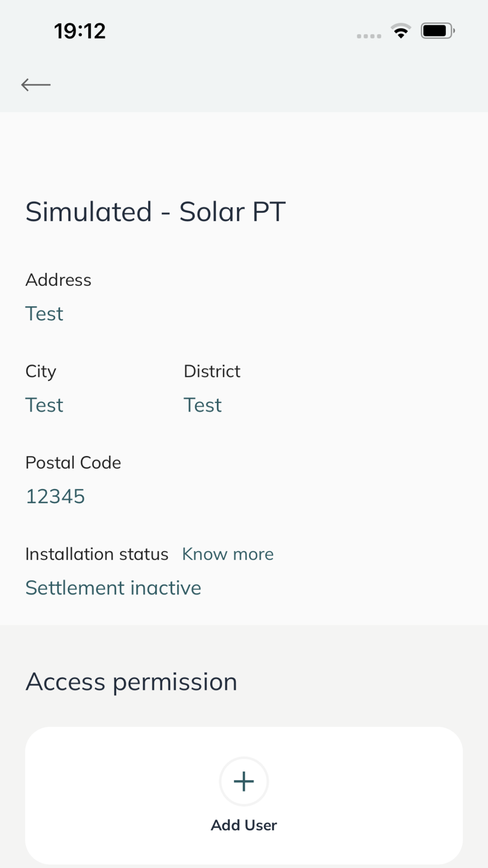Tap the Wi-Fi status icon

tap(401, 31)
